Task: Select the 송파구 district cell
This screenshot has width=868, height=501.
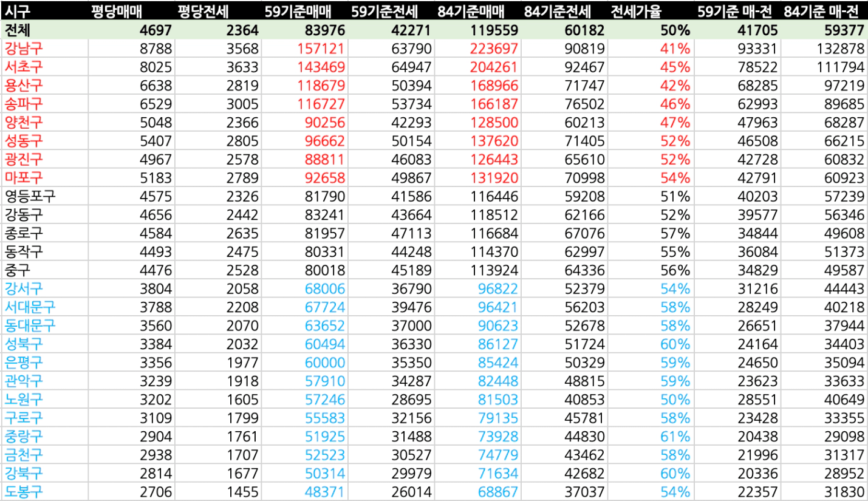Action: click(24, 103)
